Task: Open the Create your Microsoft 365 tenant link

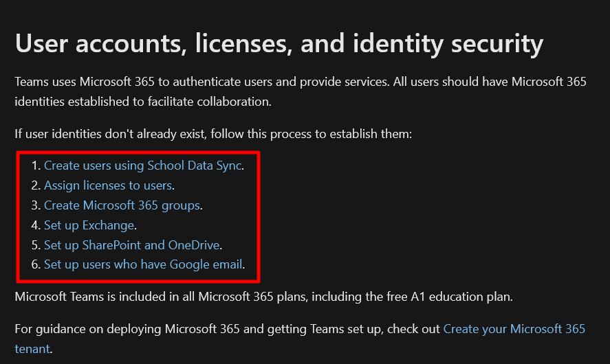Action: pos(514,329)
